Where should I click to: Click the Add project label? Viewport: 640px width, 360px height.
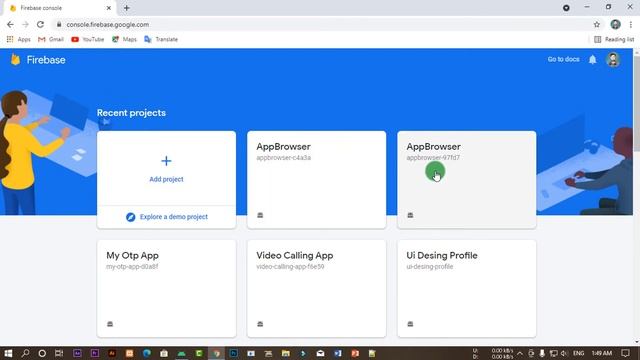(x=166, y=179)
